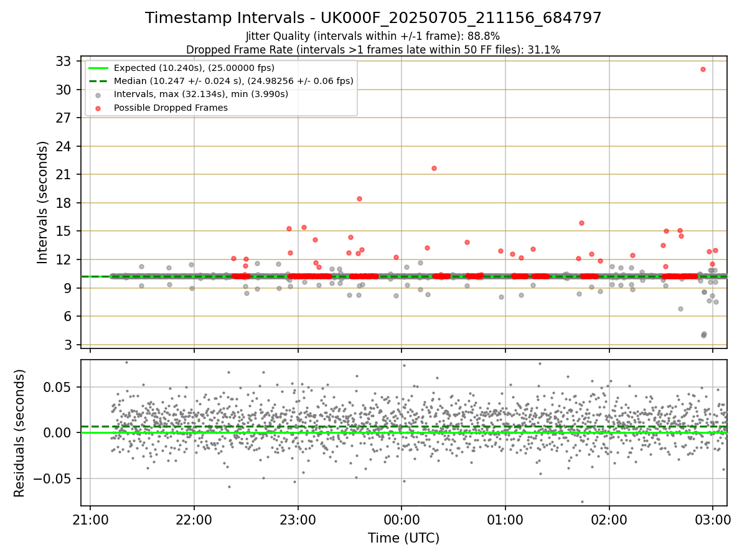Click the 01:00 x-axis tick label
Screen dimensions: 747x560
coord(505,519)
